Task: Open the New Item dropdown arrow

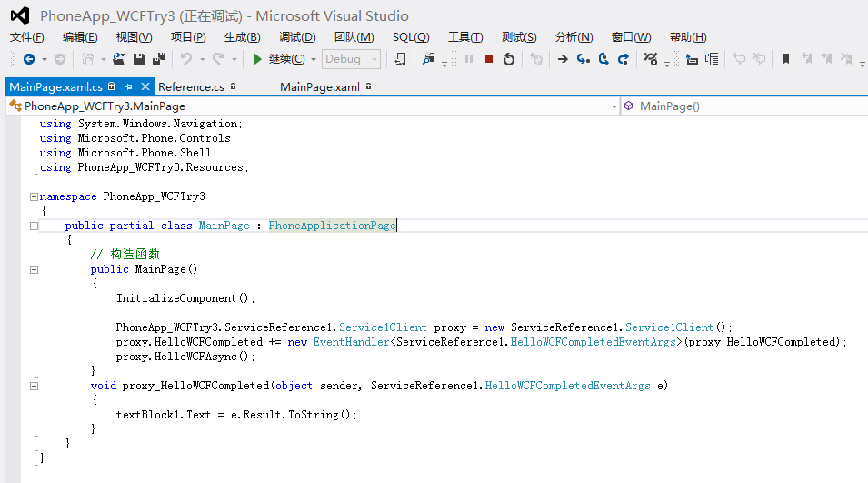Action: coord(103,59)
